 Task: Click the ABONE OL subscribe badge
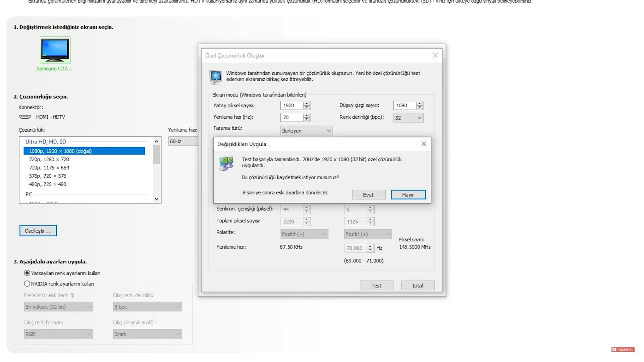click(623, 350)
